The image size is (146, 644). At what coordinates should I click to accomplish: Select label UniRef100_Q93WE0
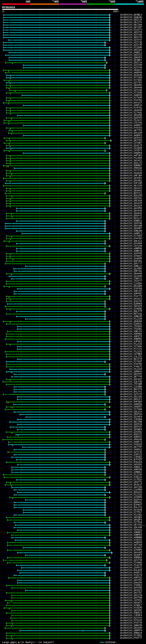[x=131, y=60]
